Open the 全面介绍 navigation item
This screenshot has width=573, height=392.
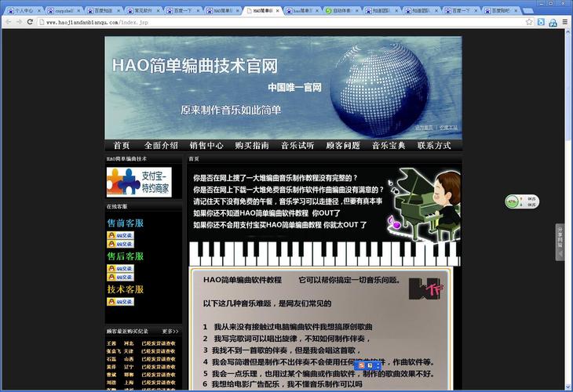coord(161,146)
